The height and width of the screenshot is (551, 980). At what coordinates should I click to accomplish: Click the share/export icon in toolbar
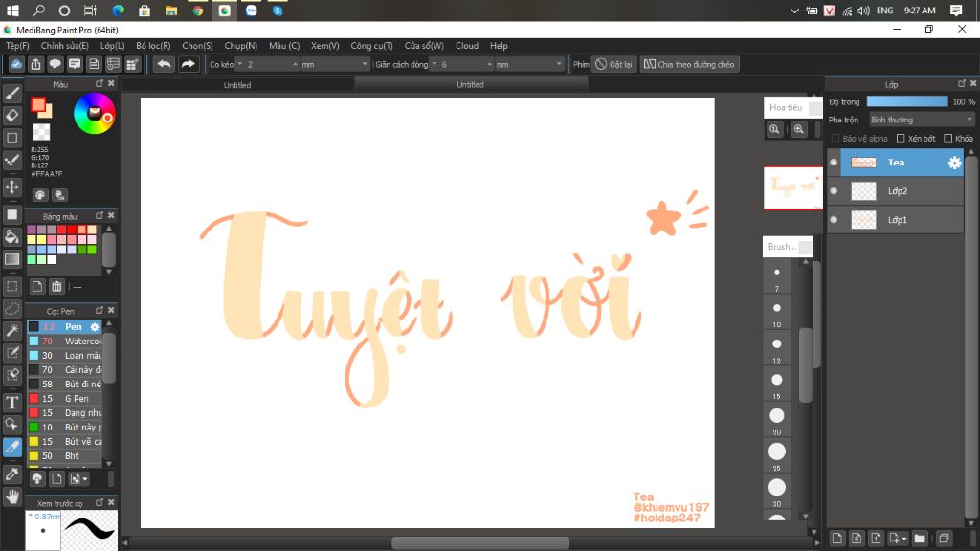(x=35, y=64)
